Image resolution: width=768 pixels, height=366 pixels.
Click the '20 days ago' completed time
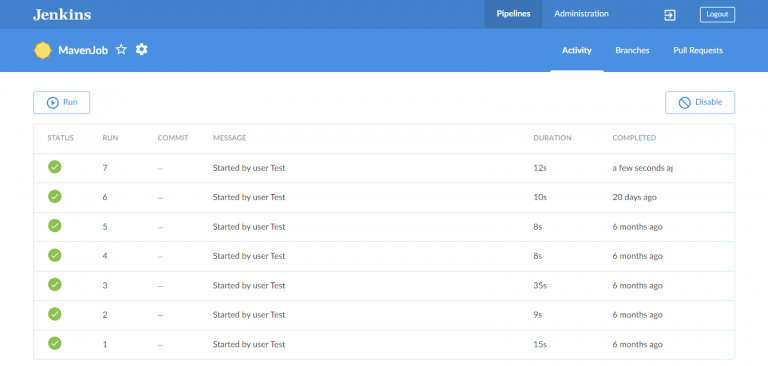[x=634, y=197]
